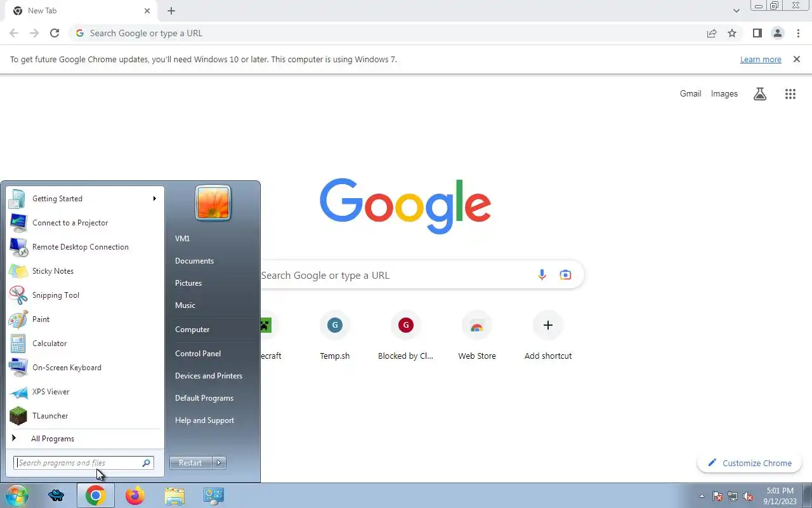
Task: Open Documents from Start menu
Action: pos(194,261)
